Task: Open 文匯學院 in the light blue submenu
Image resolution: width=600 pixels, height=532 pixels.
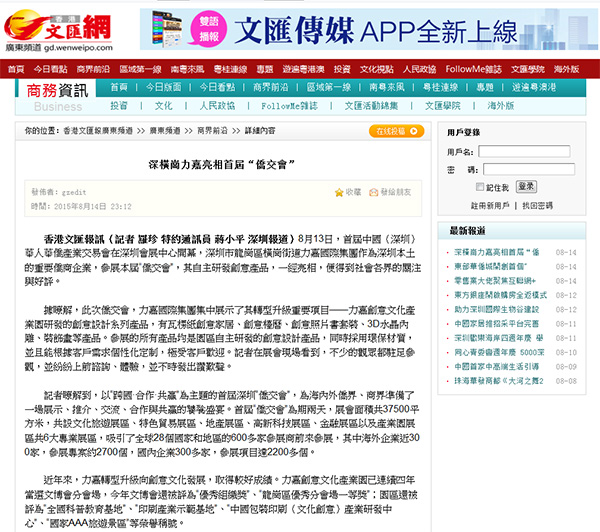Action: tap(443, 106)
